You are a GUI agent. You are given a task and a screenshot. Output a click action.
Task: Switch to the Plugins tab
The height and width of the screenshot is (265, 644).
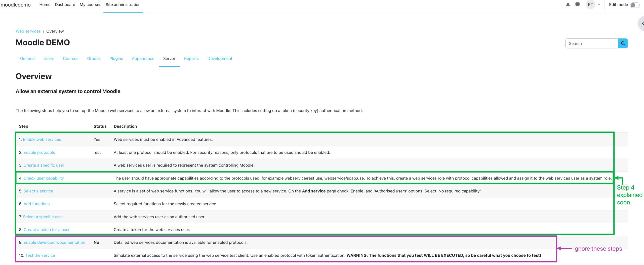coord(116,59)
